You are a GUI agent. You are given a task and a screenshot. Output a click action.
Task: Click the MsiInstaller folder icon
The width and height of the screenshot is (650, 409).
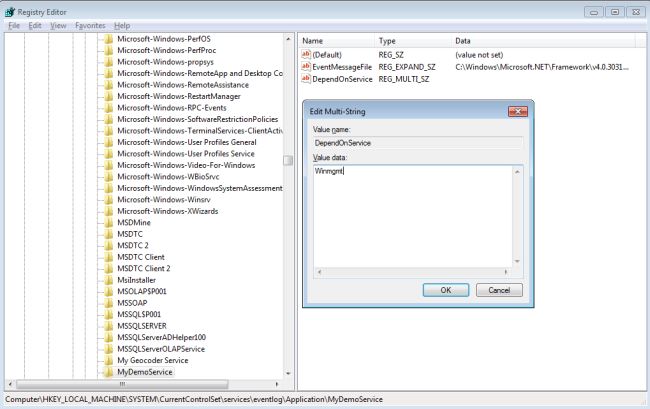pos(109,280)
